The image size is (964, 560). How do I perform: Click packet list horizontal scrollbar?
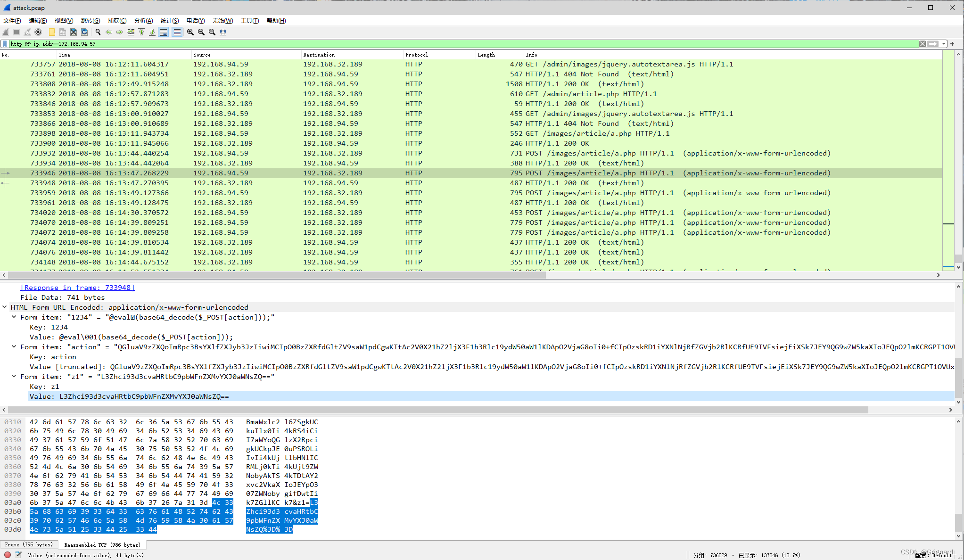pos(277,275)
